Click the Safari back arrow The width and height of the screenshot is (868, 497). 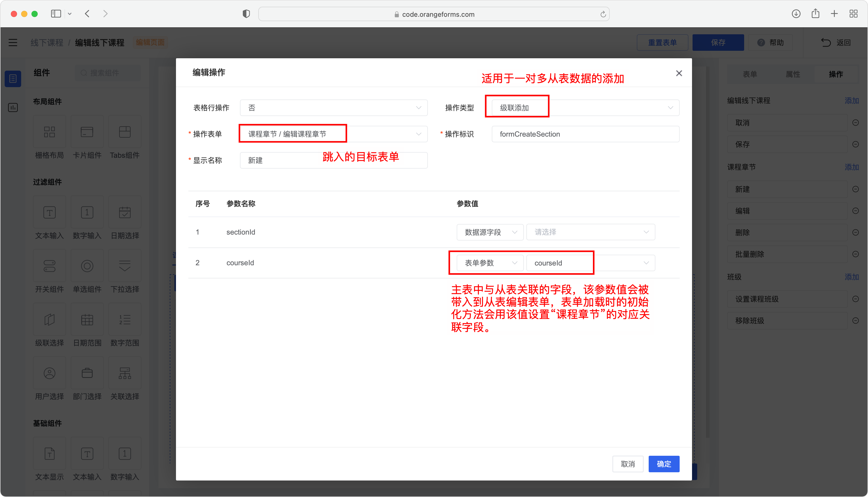[x=87, y=14]
